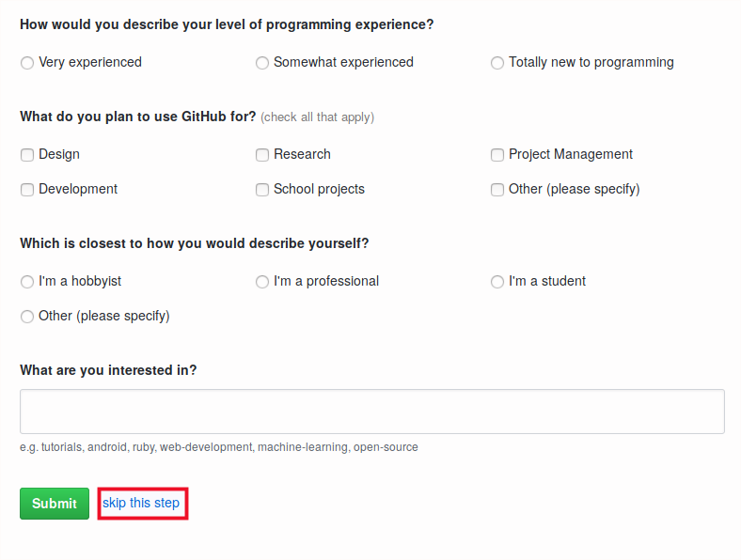Pick the "I'm a student" radio button
The width and height of the screenshot is (741, 560).
[497, 282]
